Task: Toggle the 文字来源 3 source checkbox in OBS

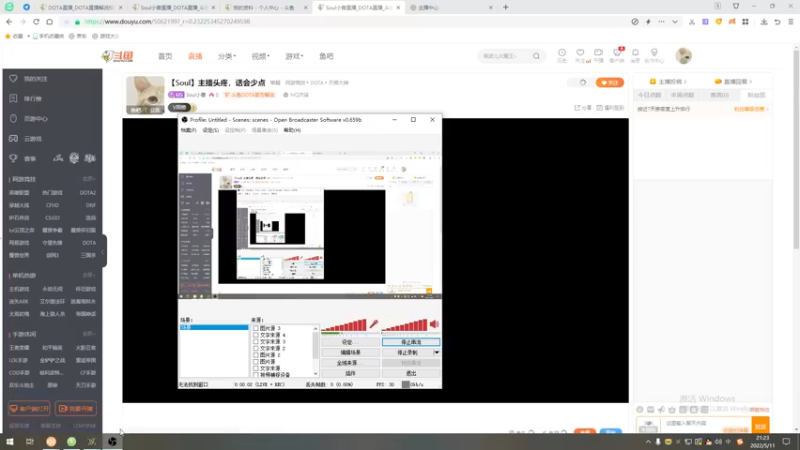Action: click(x=256, y=341)
